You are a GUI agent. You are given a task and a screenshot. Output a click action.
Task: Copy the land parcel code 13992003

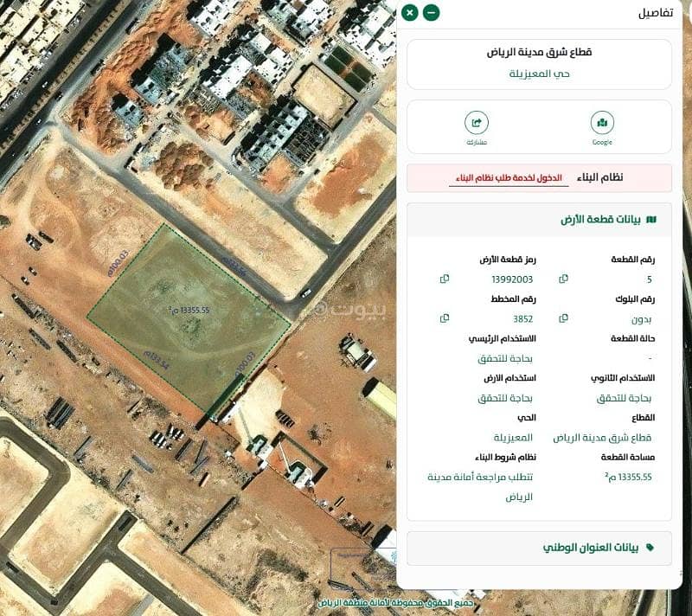tap(445, 279)
